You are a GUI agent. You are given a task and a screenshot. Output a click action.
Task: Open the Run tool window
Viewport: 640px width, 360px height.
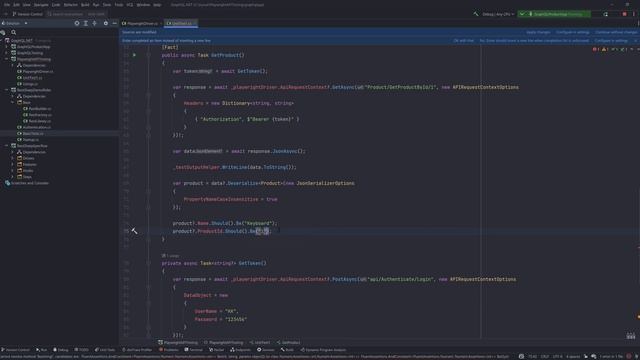pyautogui.click(x=41, y=350)
